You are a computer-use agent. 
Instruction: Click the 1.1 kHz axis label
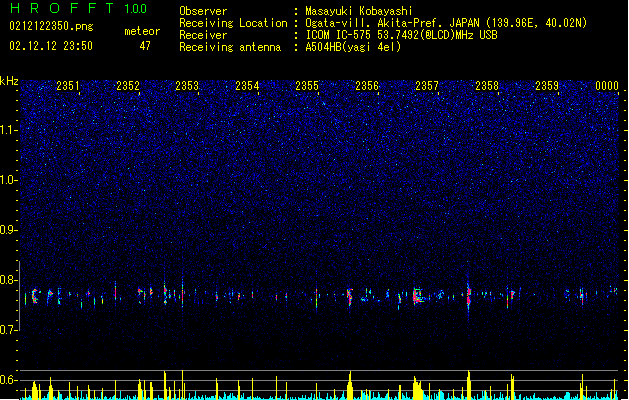9,130
